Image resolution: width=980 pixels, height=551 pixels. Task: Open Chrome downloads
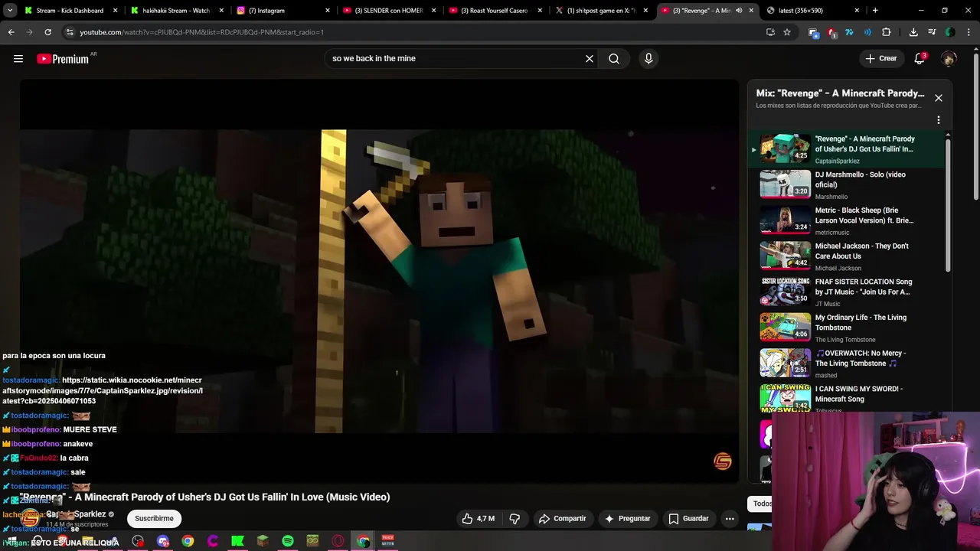point(913,32)
